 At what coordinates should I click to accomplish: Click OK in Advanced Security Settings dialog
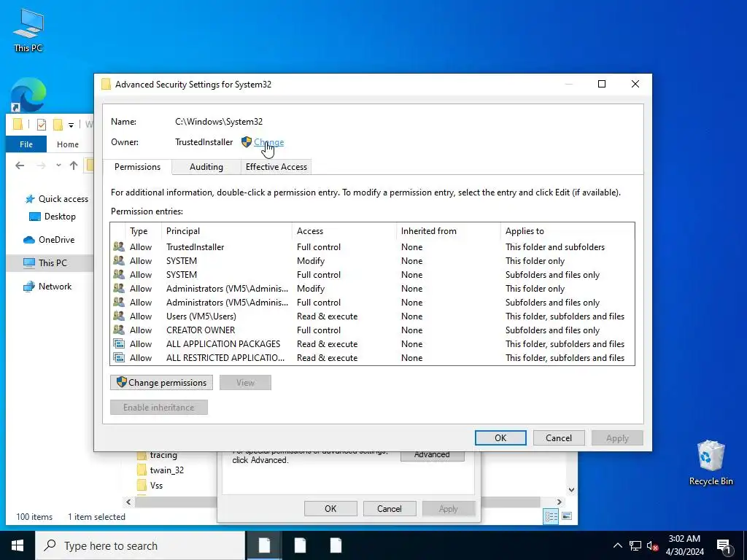[x=500, y=438]
